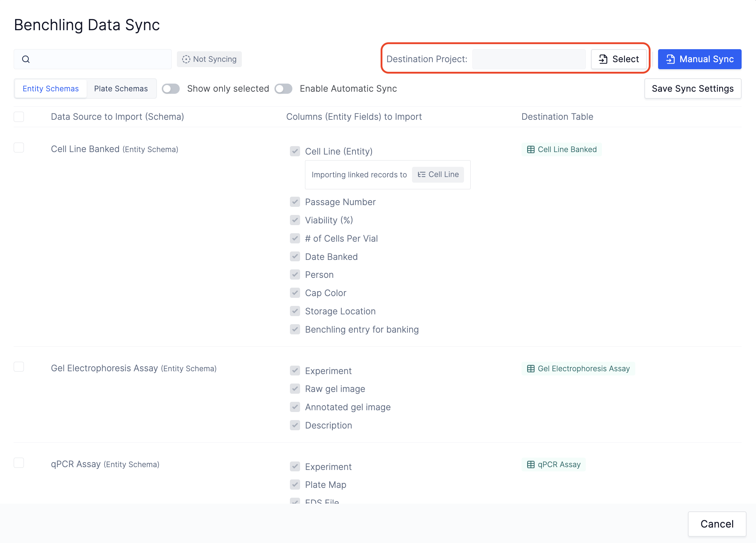Switch to Entity Schemas tab

click(51, 89)
